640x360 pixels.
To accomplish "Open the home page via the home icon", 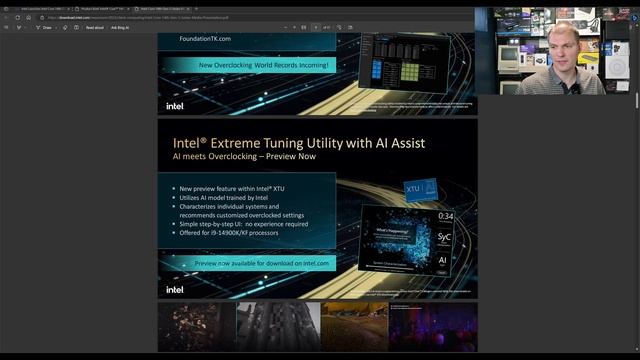I will click(29, 18).
